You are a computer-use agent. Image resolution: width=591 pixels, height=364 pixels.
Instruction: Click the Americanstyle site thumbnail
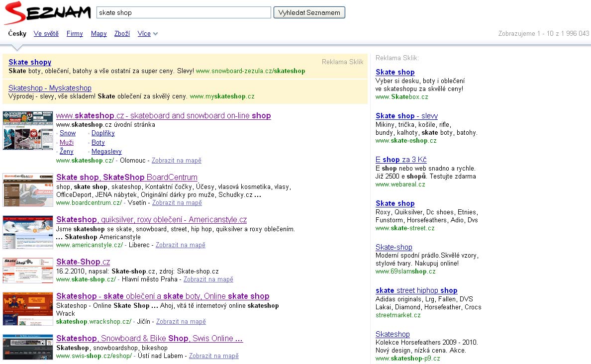click(28, 232)
